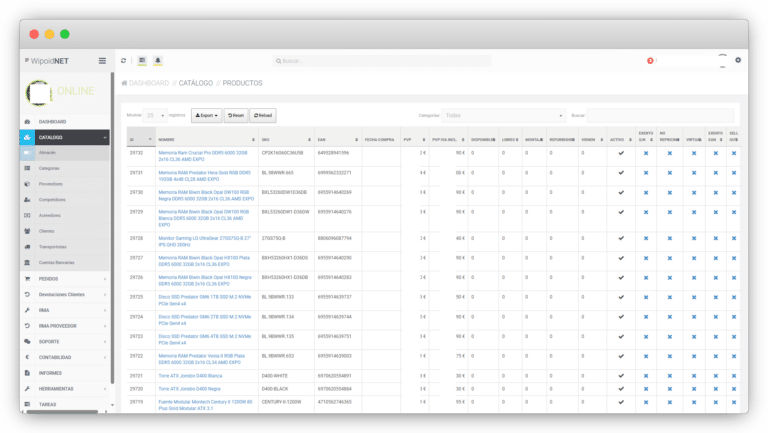
Task: Click the Transportistas truck icon
Action: pyautogui.click(x=27, y=247)
